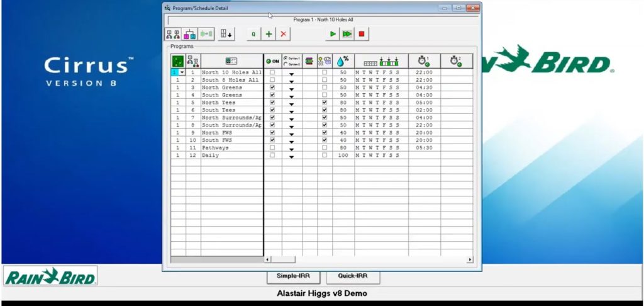Click the grayed green station transfer icon

[x=206, y=34]
